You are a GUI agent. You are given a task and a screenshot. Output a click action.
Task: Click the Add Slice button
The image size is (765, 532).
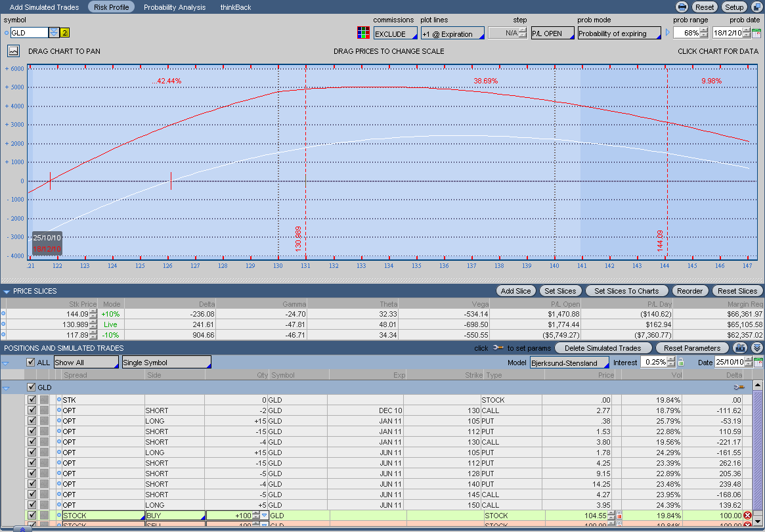515,291
